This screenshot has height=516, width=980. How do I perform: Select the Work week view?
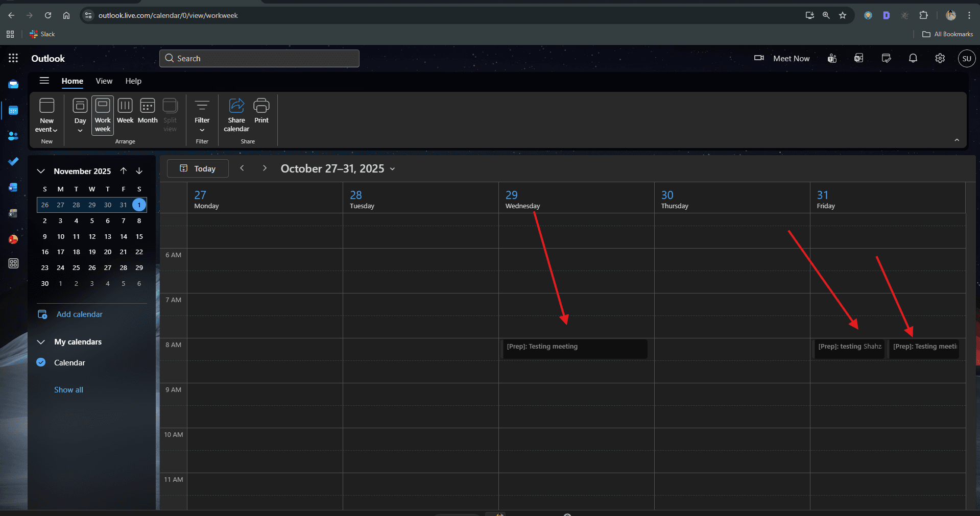coord(103,115)
